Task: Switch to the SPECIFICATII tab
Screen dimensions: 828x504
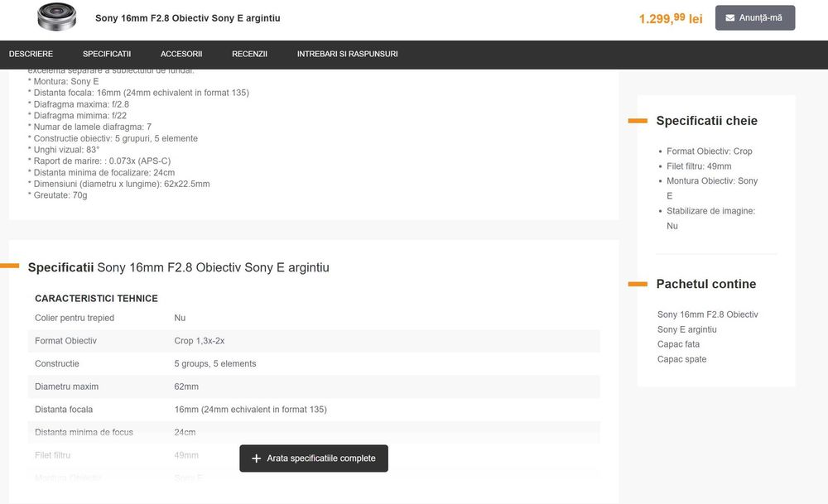Action: click(x=107, y=54)
